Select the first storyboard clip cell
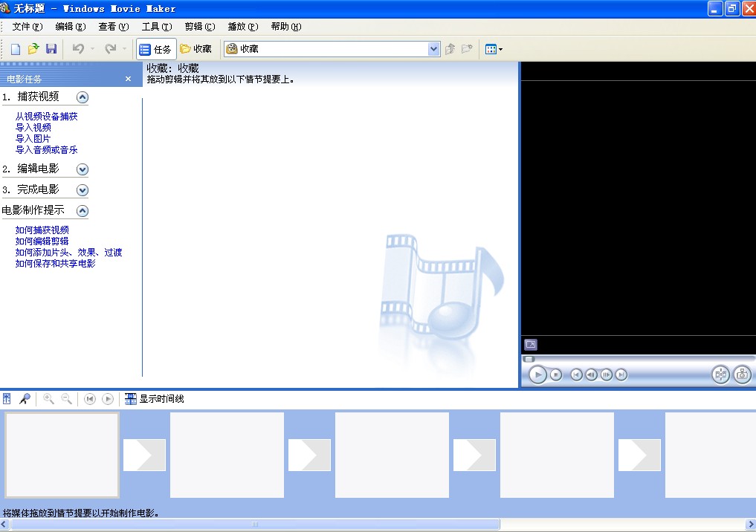The height and width of the screenshot is (532, 756). pos(62,455)
